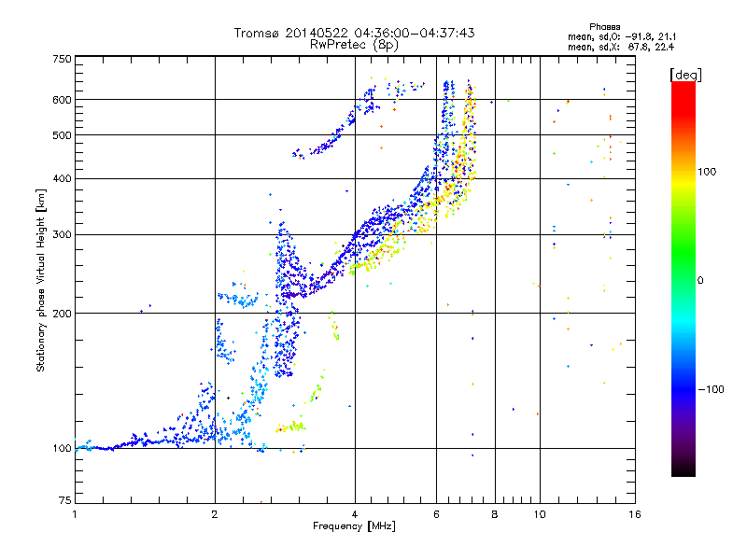747x560 pixels.
Task: Click the 'Phases' heading text
Action: [604, 27]
